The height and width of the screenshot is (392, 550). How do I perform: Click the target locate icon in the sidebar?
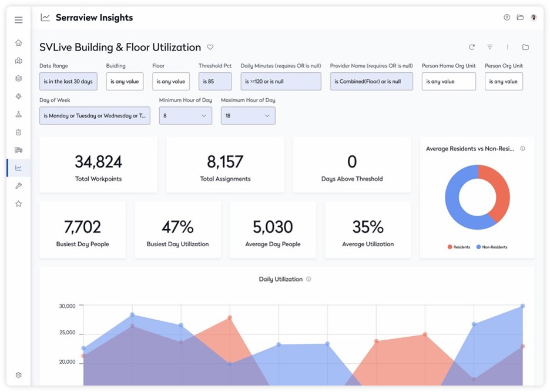19,96
